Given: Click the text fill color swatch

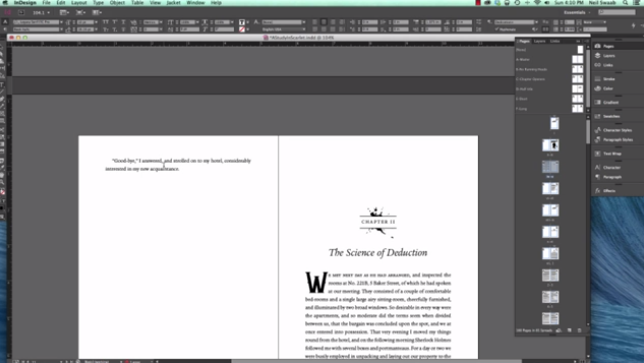Looking at the screenshot, I should (242, 22).
